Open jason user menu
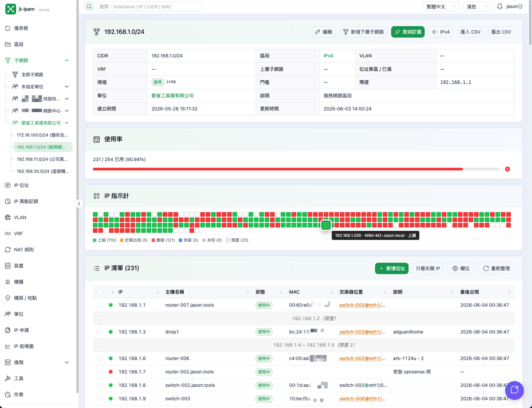Image resolution: width=532 pixels, height=408 pixels. tap(515, 6)
